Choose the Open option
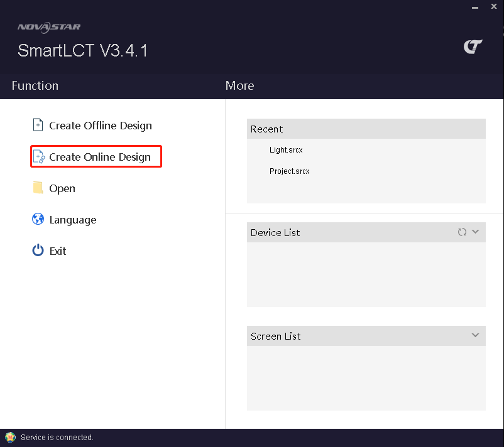Screen dimensions: 504x447 (62, 188)
